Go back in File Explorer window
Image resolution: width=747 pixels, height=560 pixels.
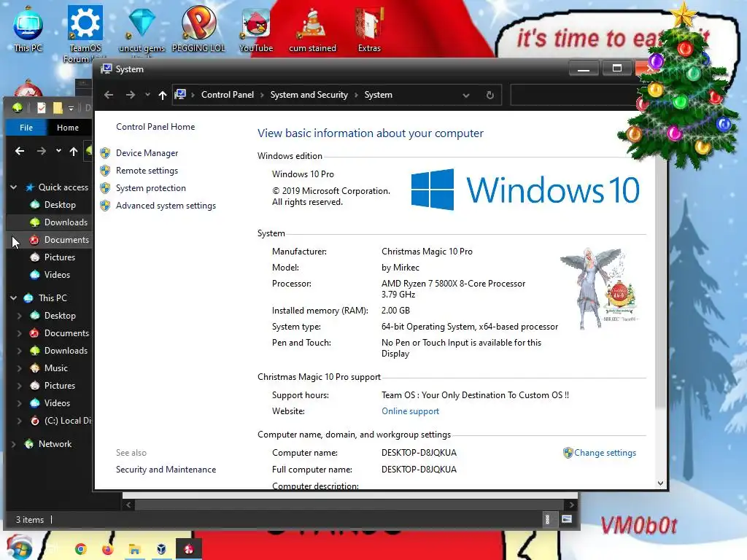[x=20, y=151]
